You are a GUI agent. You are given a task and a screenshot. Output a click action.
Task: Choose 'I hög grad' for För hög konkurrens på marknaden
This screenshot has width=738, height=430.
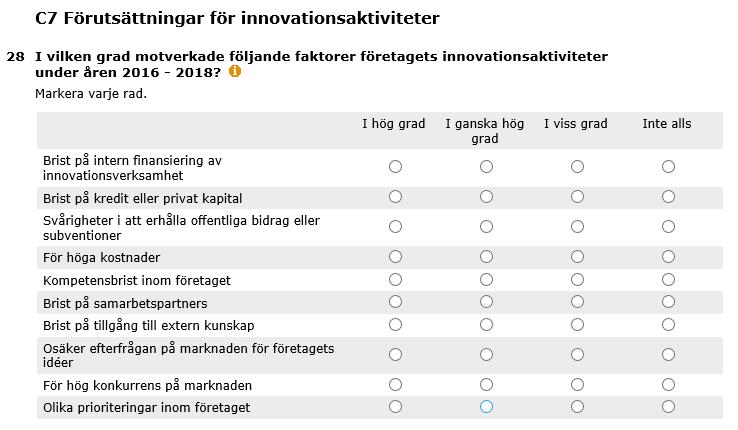(395, 385)
